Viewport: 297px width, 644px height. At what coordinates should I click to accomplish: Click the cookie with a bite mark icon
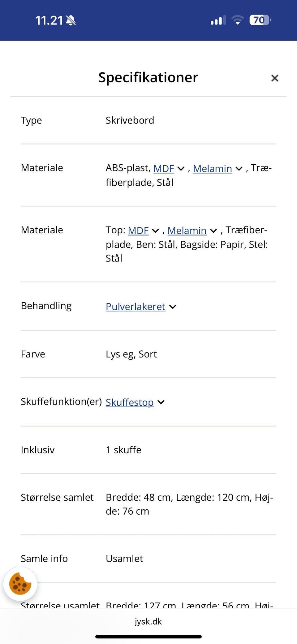[x=20, y=584]
